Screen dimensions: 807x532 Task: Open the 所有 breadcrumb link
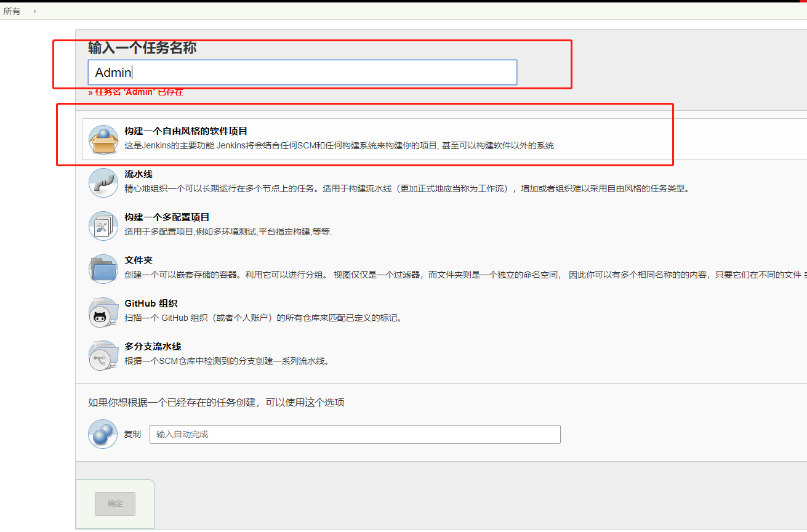click(x=12, y=11)
